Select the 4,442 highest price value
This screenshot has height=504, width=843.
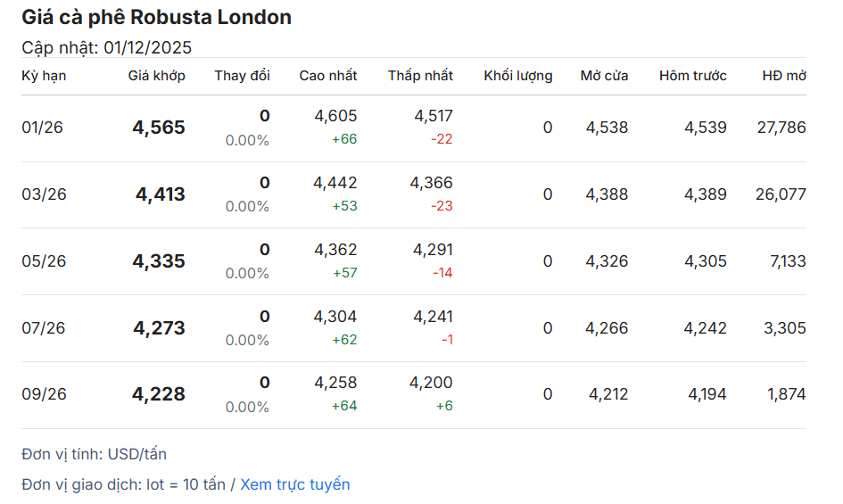coord(335,183)
